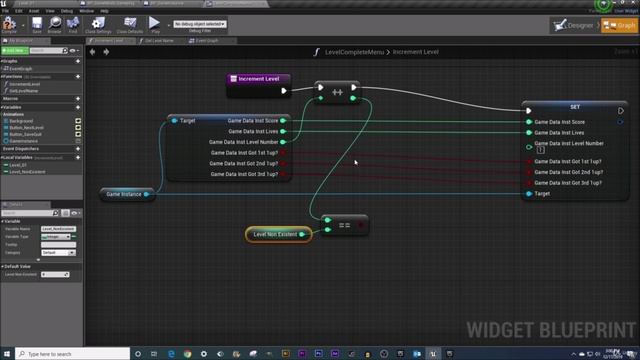This screenshot has width=640, height=360.
Task: Switch to the Get Level Name tab
Action: [159, 40]
